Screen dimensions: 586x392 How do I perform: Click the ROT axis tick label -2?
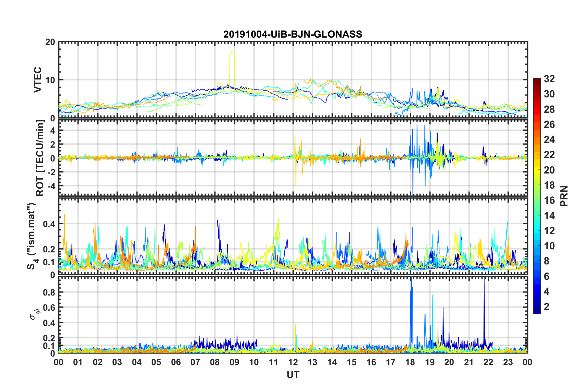click(x=51, y=172)
